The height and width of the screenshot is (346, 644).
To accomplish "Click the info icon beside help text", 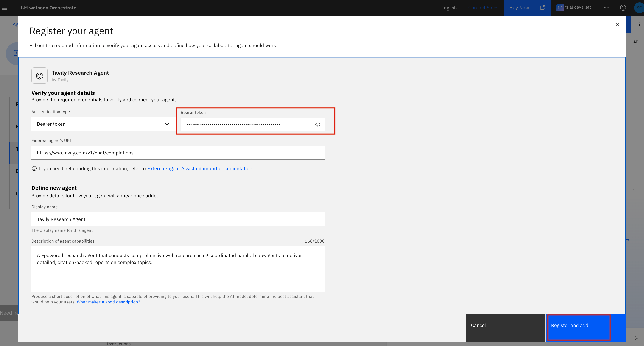I will (x=34, y=169).
